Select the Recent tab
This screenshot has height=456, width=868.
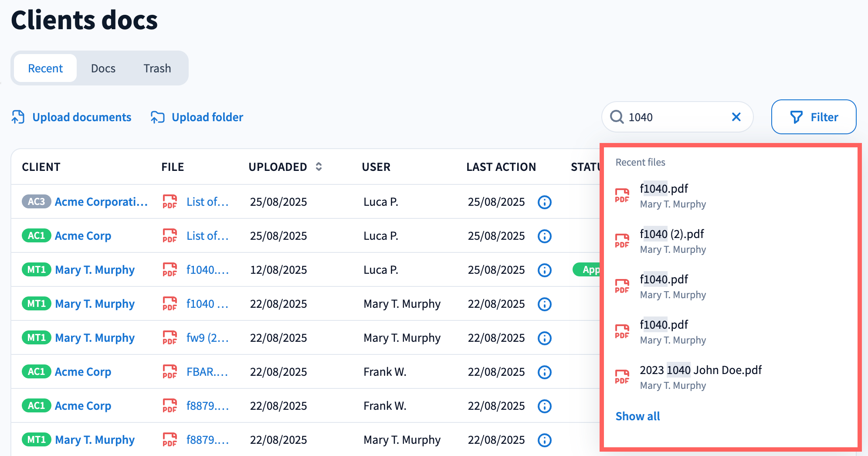point(45,68)
